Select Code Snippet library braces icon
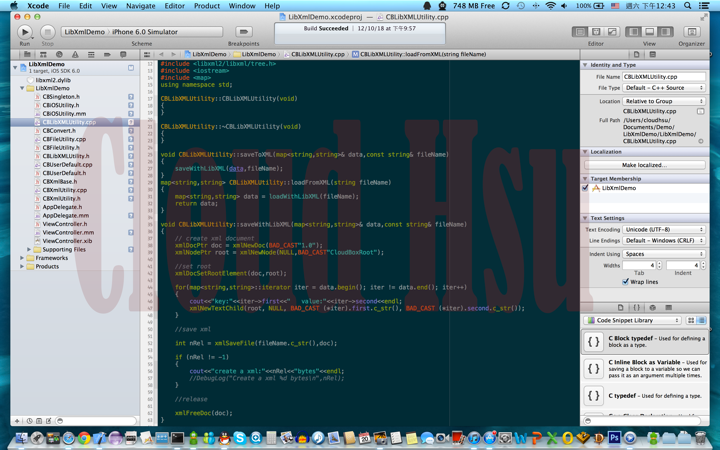720x450 pixels. 636,308
